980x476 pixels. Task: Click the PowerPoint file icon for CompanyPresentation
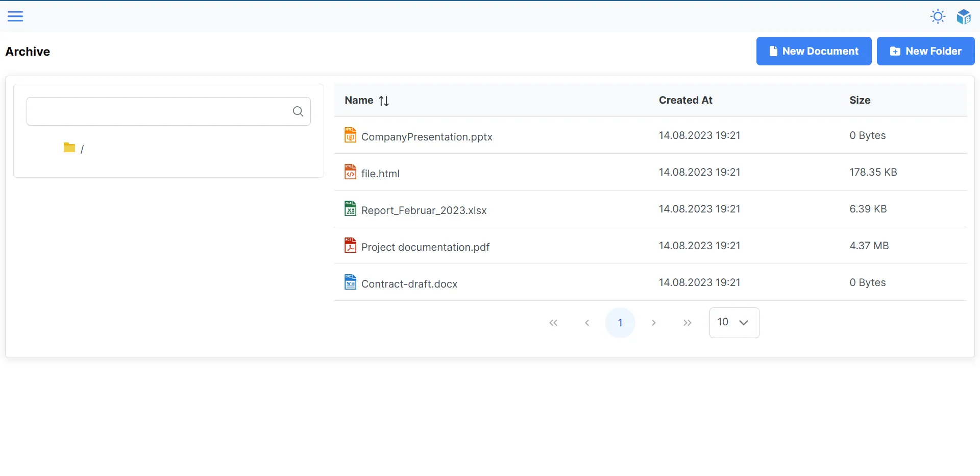350,135
